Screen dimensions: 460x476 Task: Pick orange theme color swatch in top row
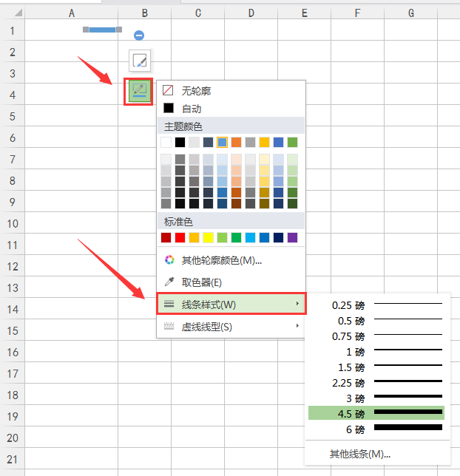[x=236, y=143]
